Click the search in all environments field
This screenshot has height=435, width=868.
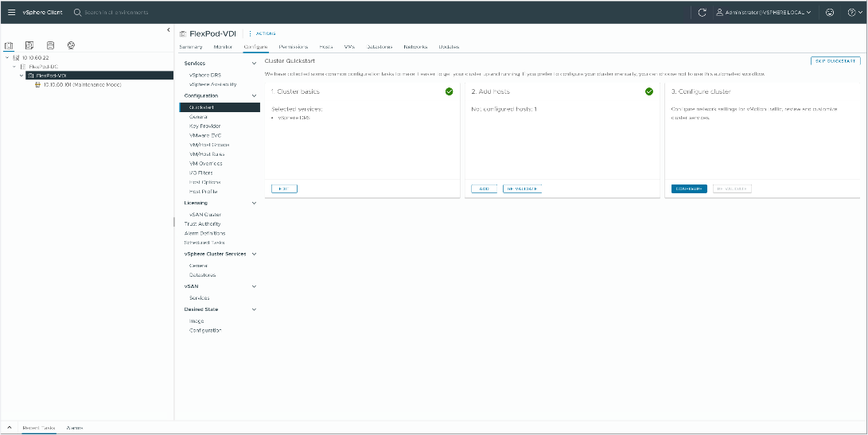[117, 12]
